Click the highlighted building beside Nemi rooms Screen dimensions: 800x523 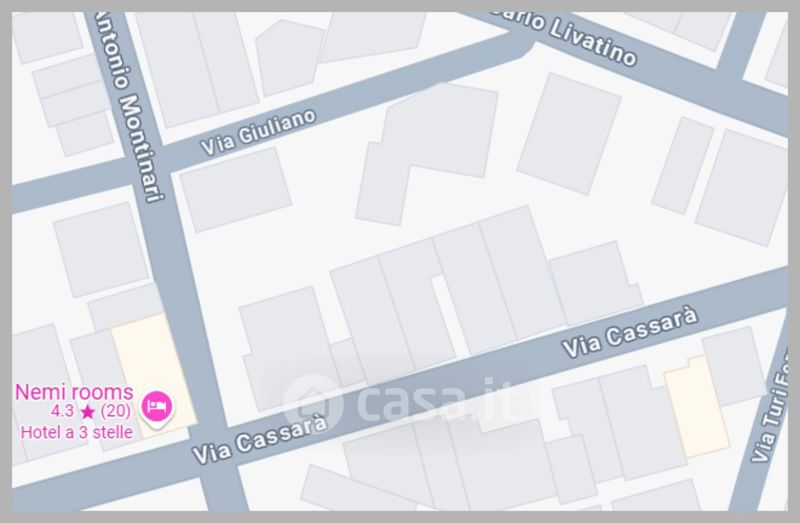pos(155,376)
